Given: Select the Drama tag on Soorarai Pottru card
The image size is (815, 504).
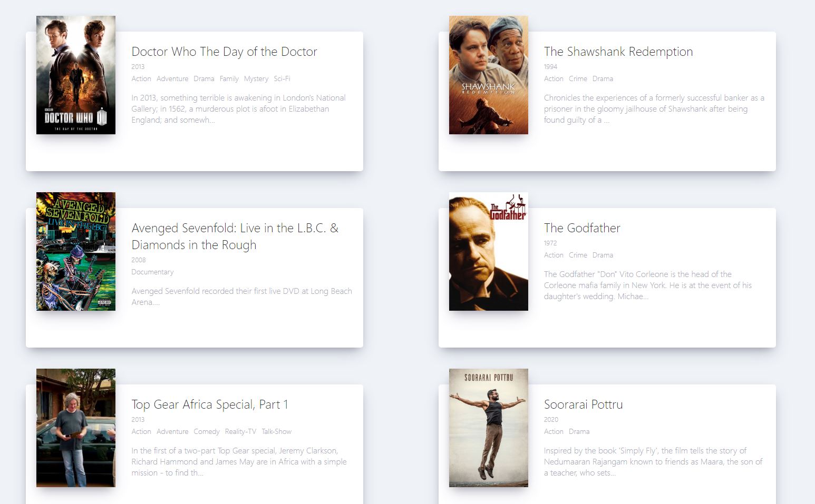Looking at the screenshot, I should click(x=579, y=431).
